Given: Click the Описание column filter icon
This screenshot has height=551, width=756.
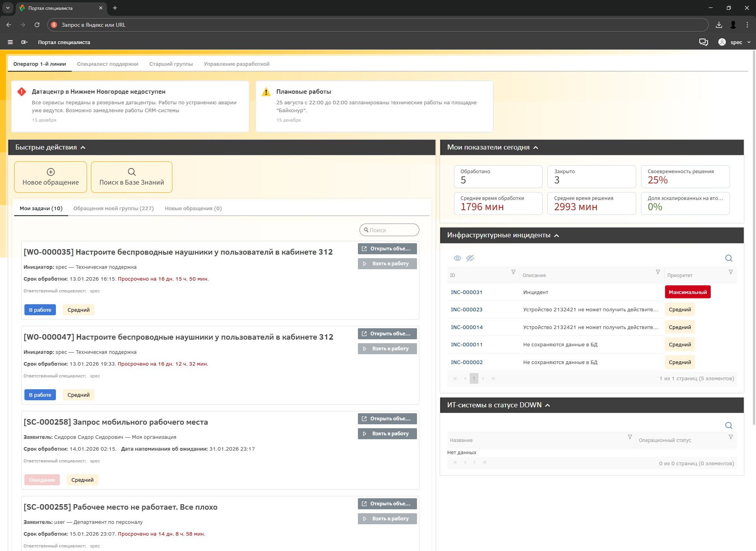Looking at the screenshot, I should point(658,272).
